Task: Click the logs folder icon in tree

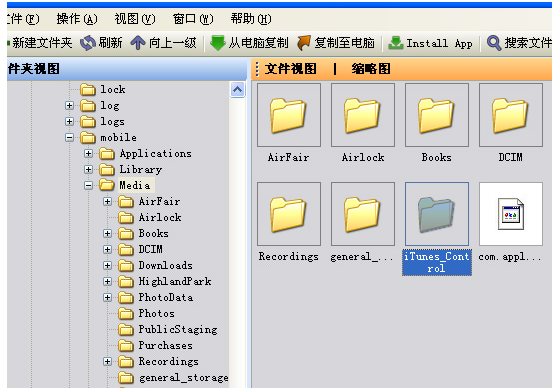Action: pyautogui.click(x=88, y=122)
